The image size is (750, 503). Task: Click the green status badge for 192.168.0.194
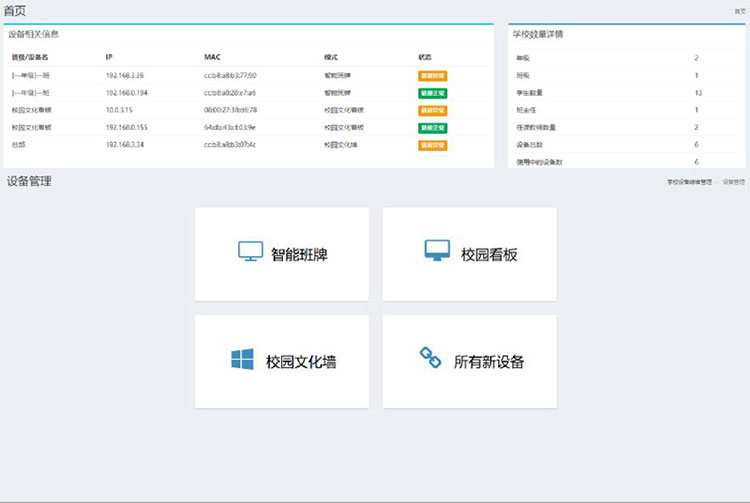pyautogui.click(x=432, y=93)
